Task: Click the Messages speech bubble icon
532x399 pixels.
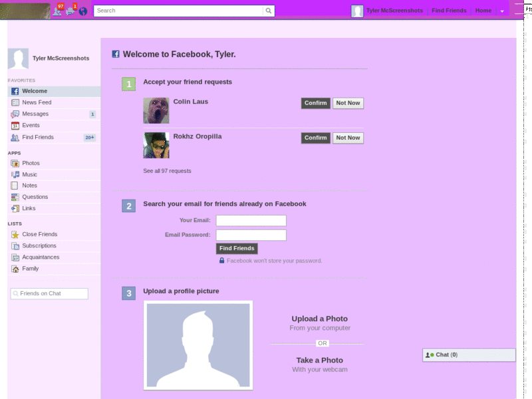Action: click(x=15, y=114)
